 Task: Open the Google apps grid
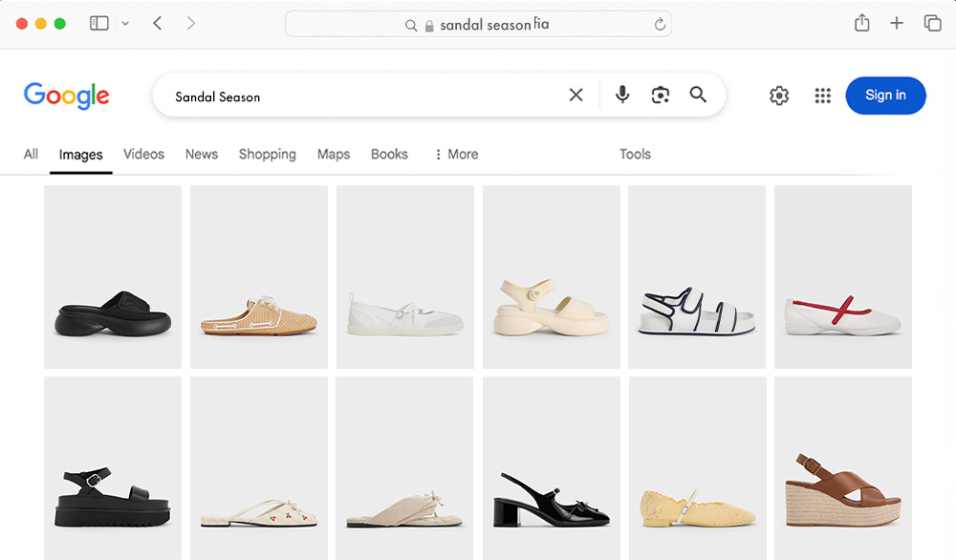(x=822, y=96)
